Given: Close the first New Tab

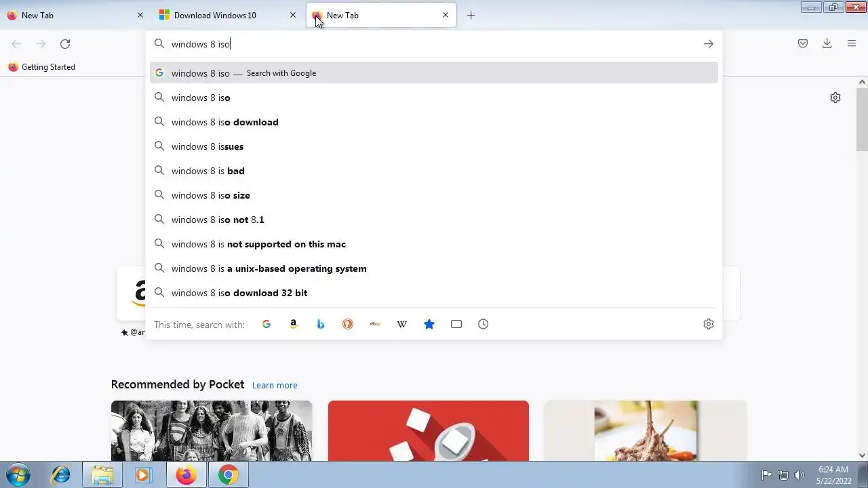Looking at the screenshot, I should [x=140, y=15].
